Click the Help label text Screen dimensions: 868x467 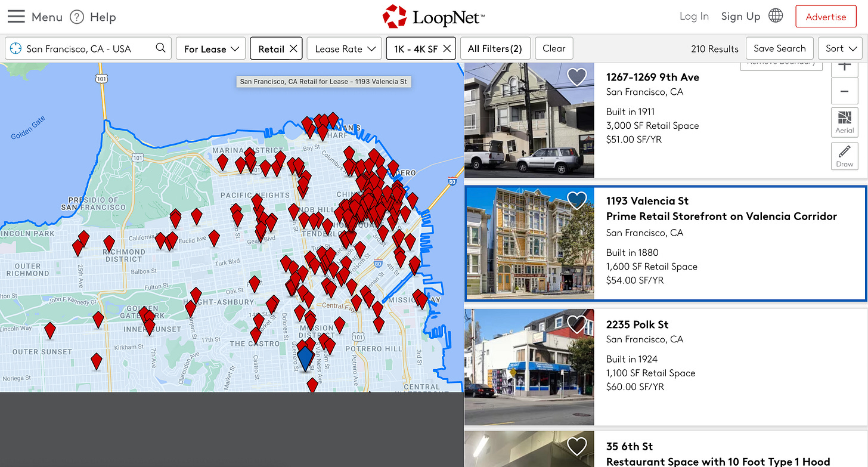[x=103, y=17]
